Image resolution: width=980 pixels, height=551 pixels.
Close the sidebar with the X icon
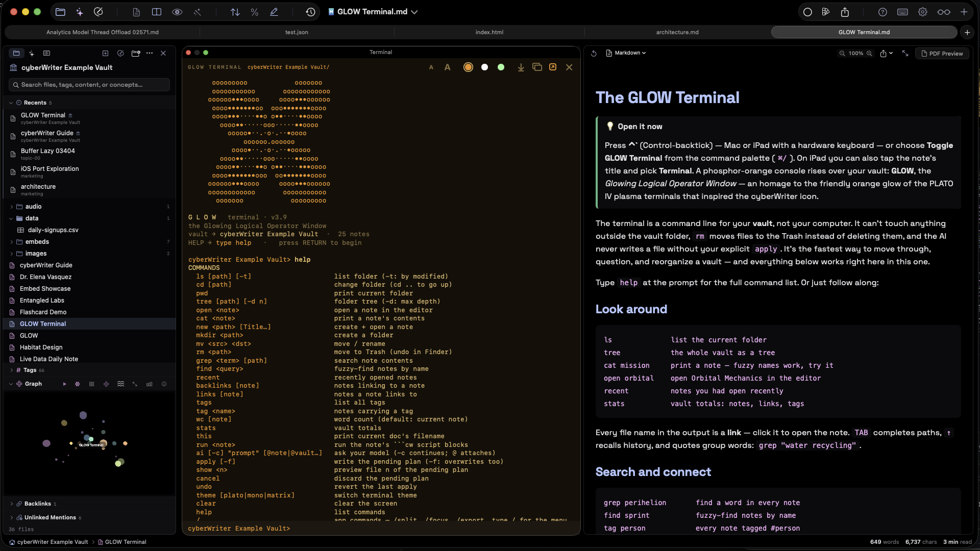[163, 53]
